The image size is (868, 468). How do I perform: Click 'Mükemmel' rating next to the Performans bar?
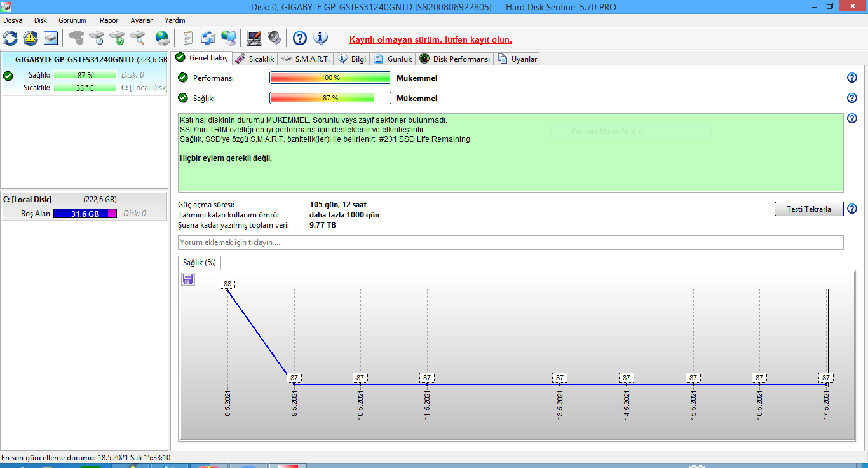417,78
